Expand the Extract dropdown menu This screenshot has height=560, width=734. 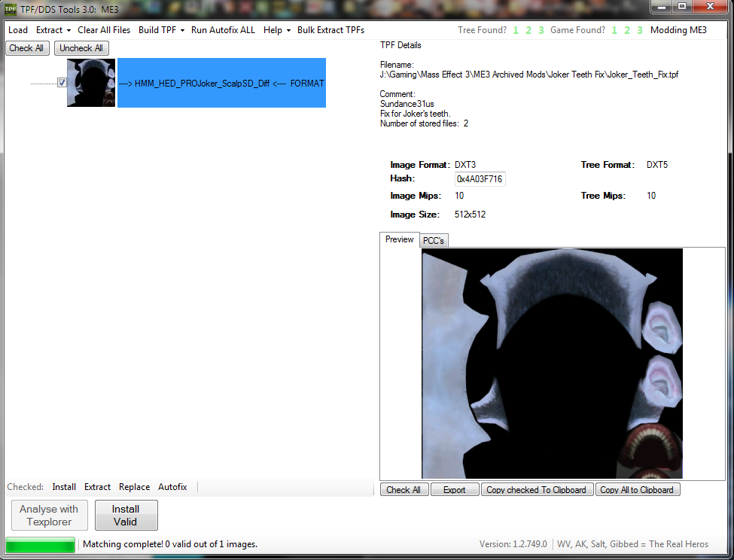point(53,30)
